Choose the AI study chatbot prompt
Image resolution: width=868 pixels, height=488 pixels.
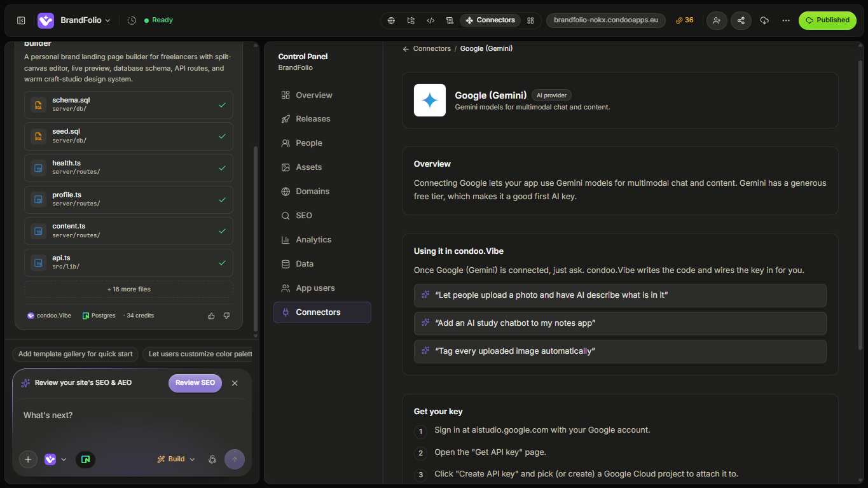(620, 323)
